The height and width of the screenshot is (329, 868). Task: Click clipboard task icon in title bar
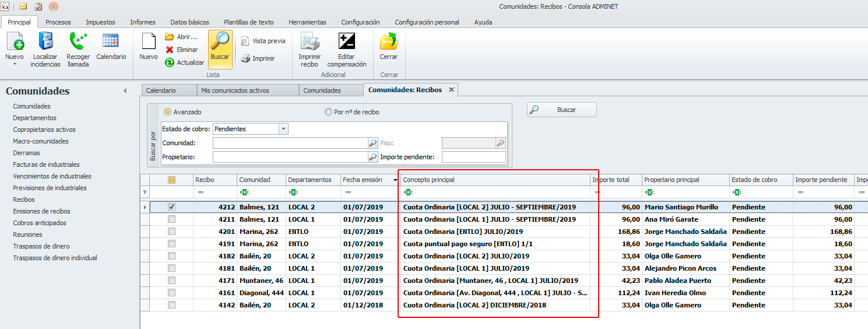(38, 6)
